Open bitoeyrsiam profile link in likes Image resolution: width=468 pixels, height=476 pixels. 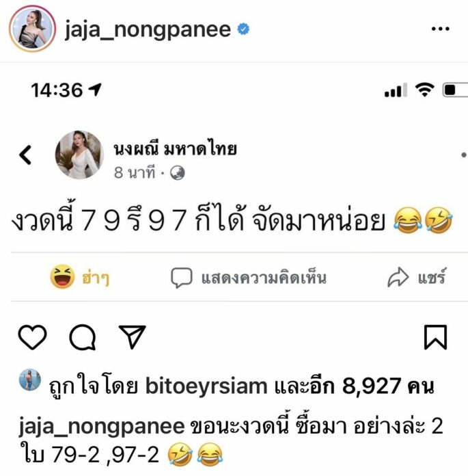[x=206, y=386]
